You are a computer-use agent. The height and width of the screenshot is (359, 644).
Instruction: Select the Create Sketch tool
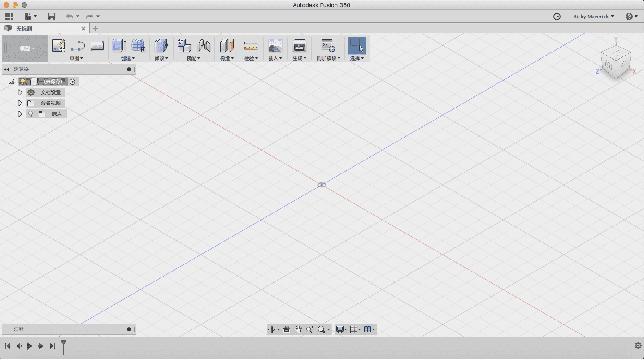pos(59,45)
